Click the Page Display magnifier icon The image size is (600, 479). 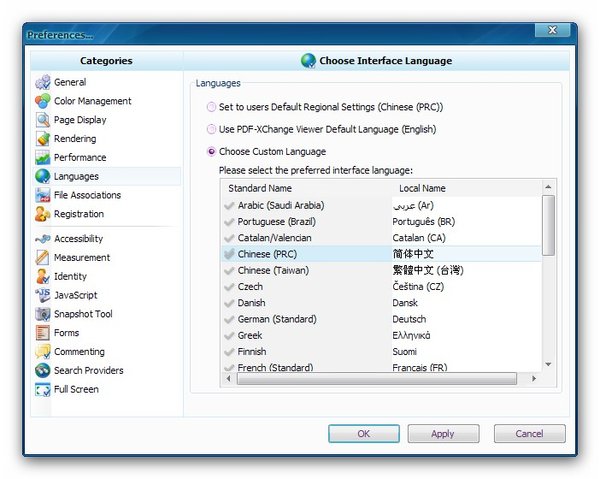[x=42, y=120]
